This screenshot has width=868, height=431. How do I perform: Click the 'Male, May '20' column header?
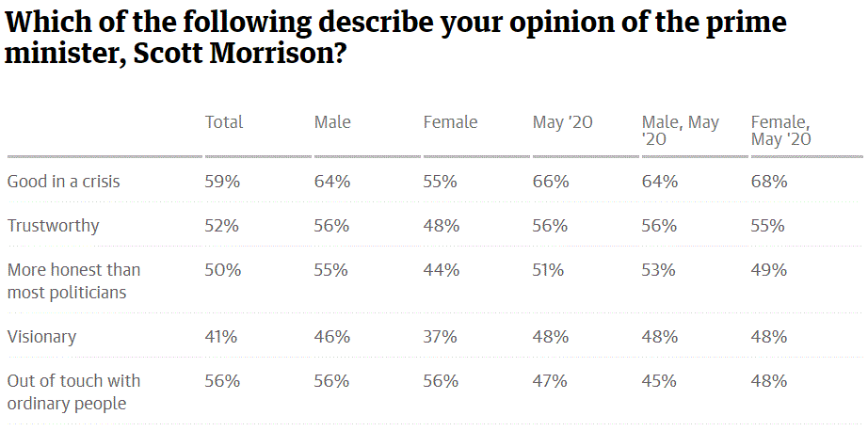click(x=680, y=130)
